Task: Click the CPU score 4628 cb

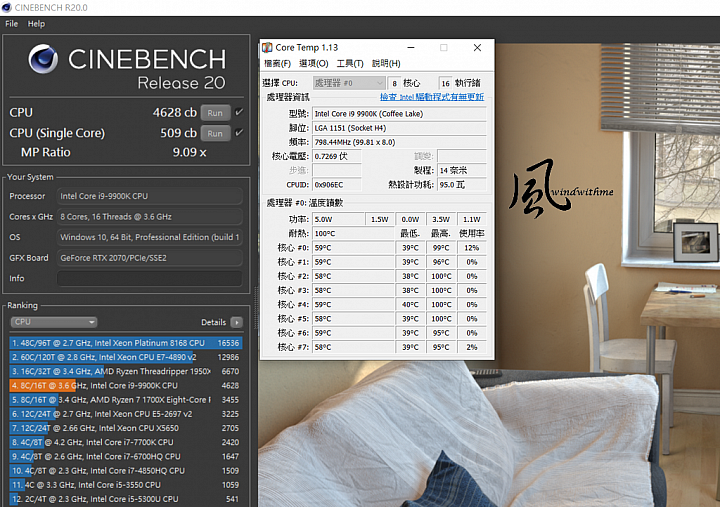Action: [x=174, y=113]
